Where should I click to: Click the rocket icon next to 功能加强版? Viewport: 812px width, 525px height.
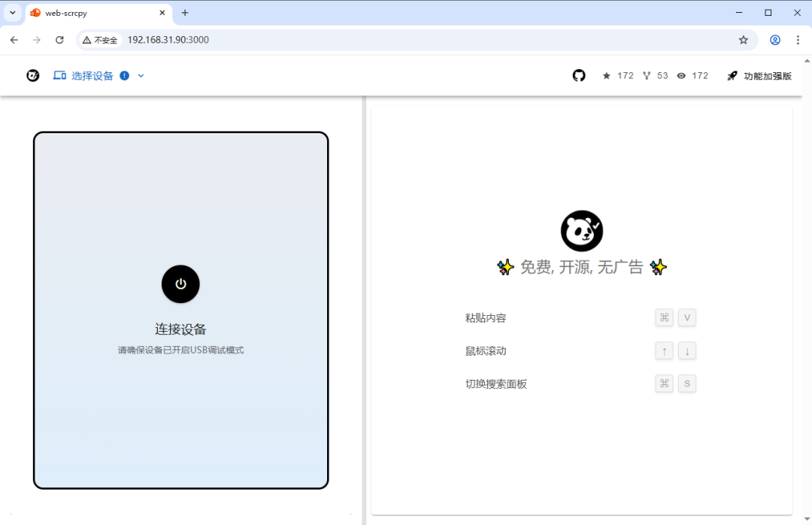(731, 75)
